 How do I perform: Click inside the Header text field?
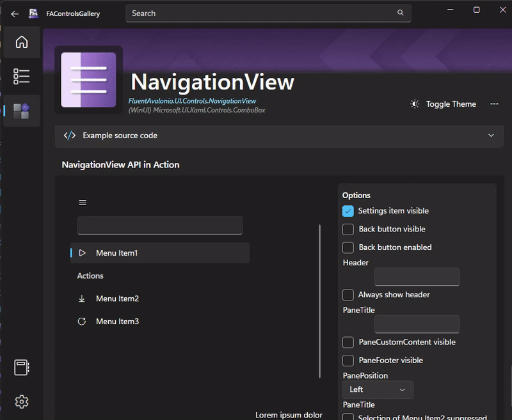tap(417, 276)
